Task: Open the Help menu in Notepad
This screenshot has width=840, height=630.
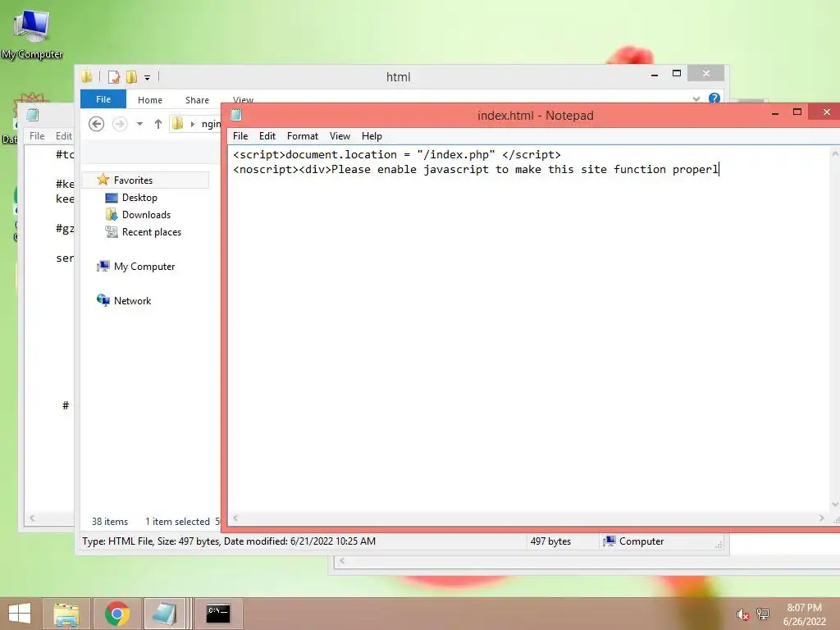Action: coord(372,136)
